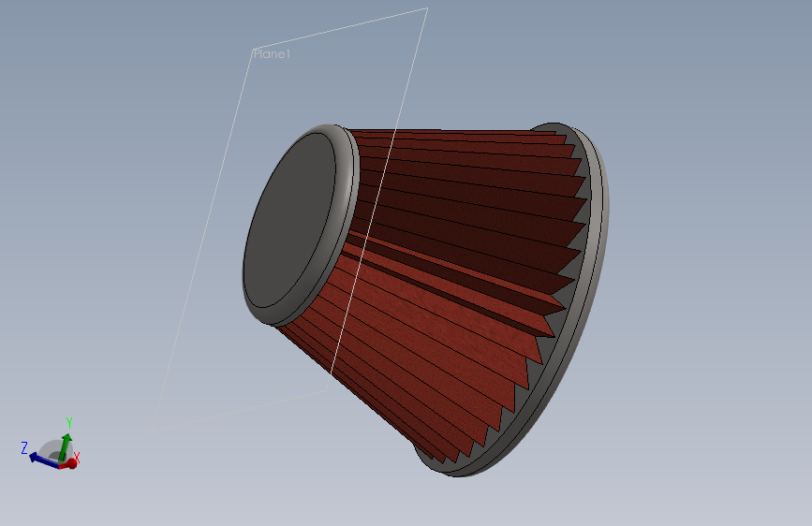Select the Plane1 reference plane label
This screenshot has width=812, height=526.
pos(272,54)
